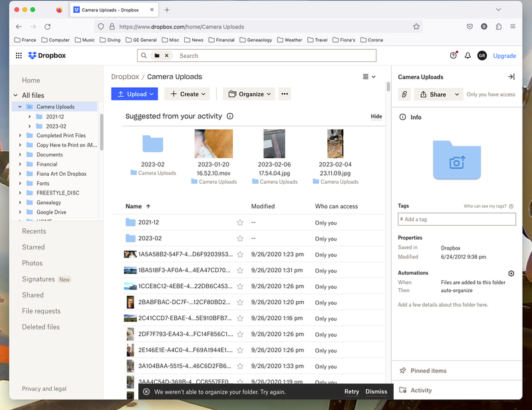The image size is (532, 410).
Task: Expand the Documents folder in tree
Action: click(x=21, y=154)
